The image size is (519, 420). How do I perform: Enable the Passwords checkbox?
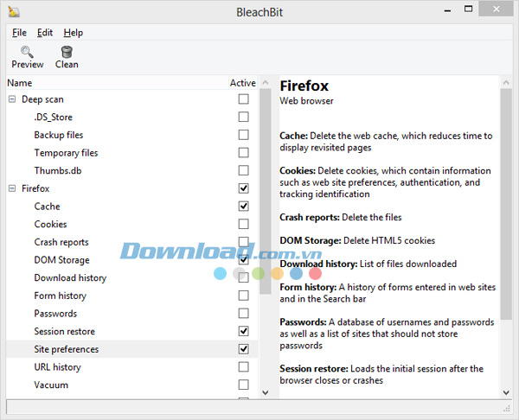pos(244,313)
